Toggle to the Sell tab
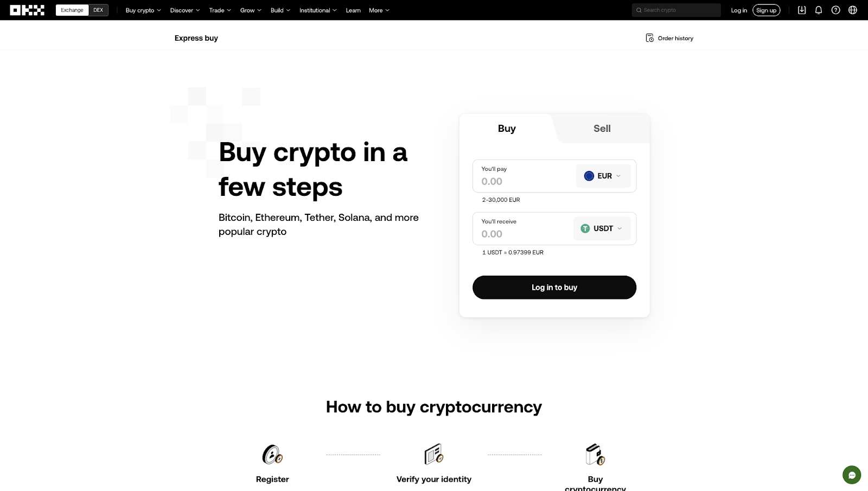 (602, 129)
